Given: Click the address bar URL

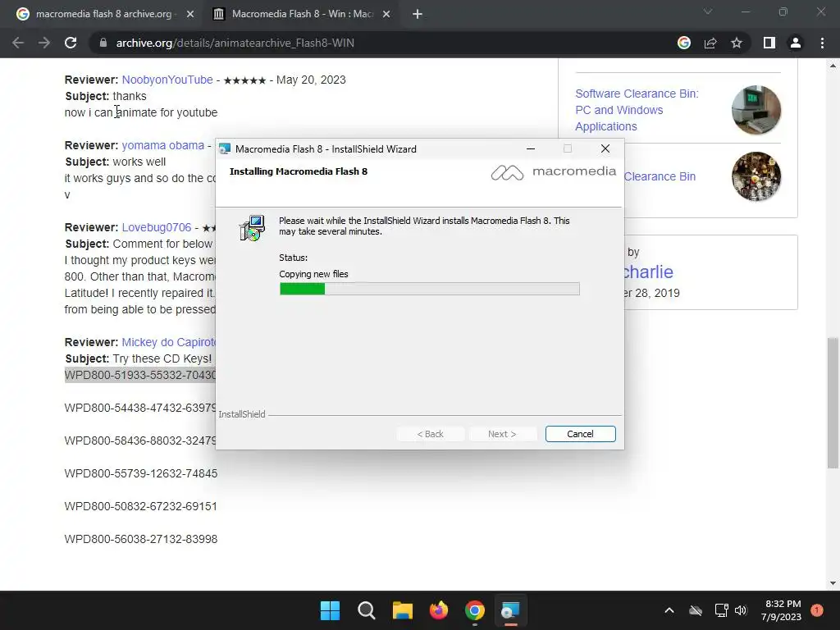Looking at the screenshot, I should [235, 43].
